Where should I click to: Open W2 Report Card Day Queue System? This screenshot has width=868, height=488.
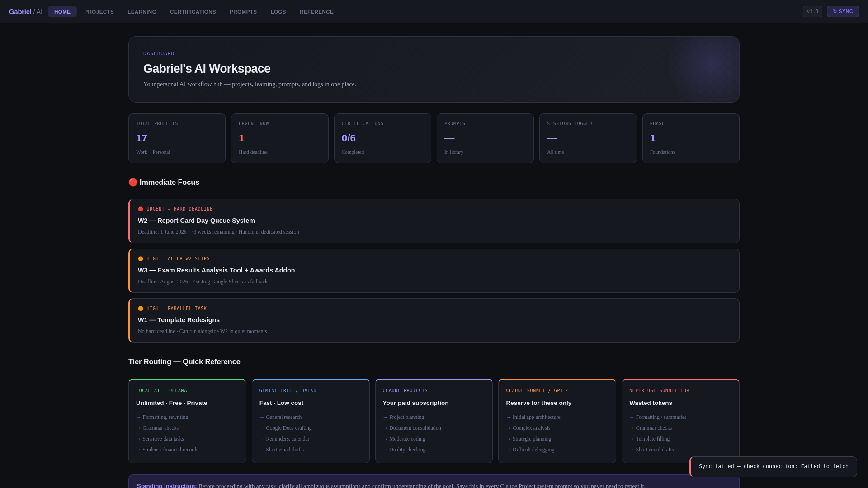tap(434, 221)
